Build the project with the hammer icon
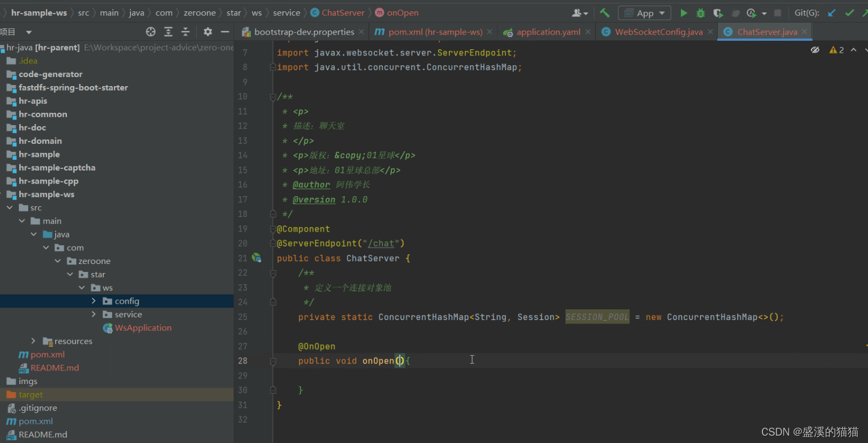Image resolution: width=868 pixels, height=443 pixels. (x=605, y=12)
